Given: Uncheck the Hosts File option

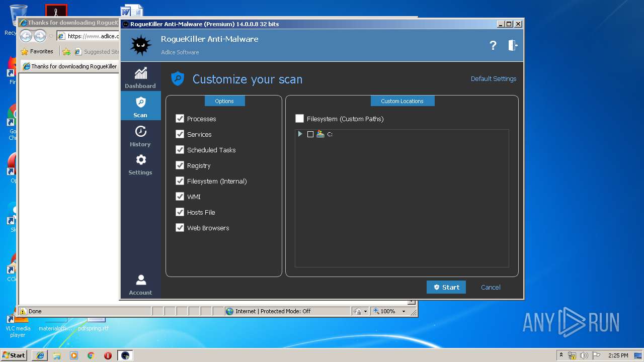Looking at the screenshot, I should 180,212.
